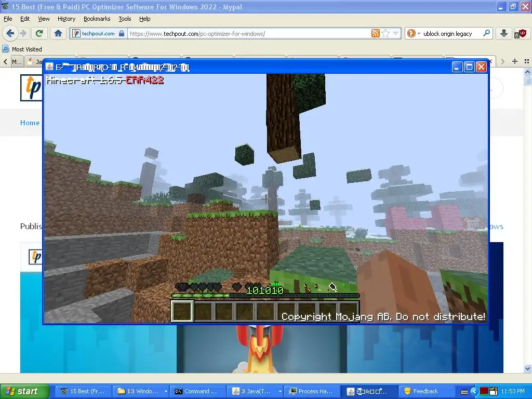Click the techpout 'tp' logo at top
532x399 pixels.
32,88
